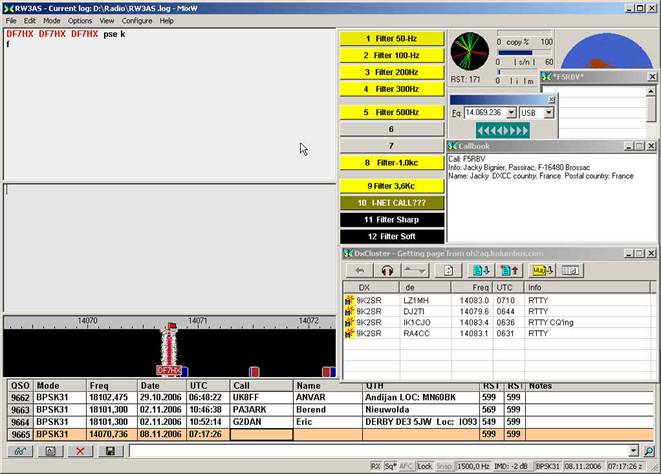
Task: Click the magnifier search icon at bottom right
Action: point(649,451)
